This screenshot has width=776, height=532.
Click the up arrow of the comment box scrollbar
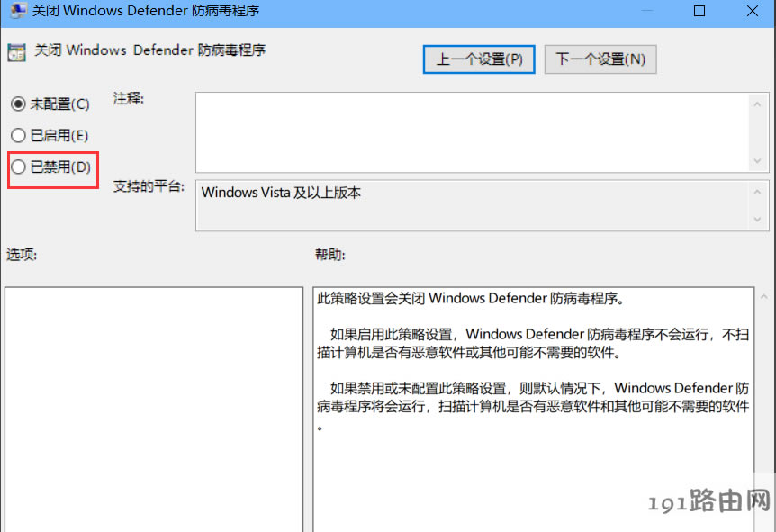click(x=757, y=104)
